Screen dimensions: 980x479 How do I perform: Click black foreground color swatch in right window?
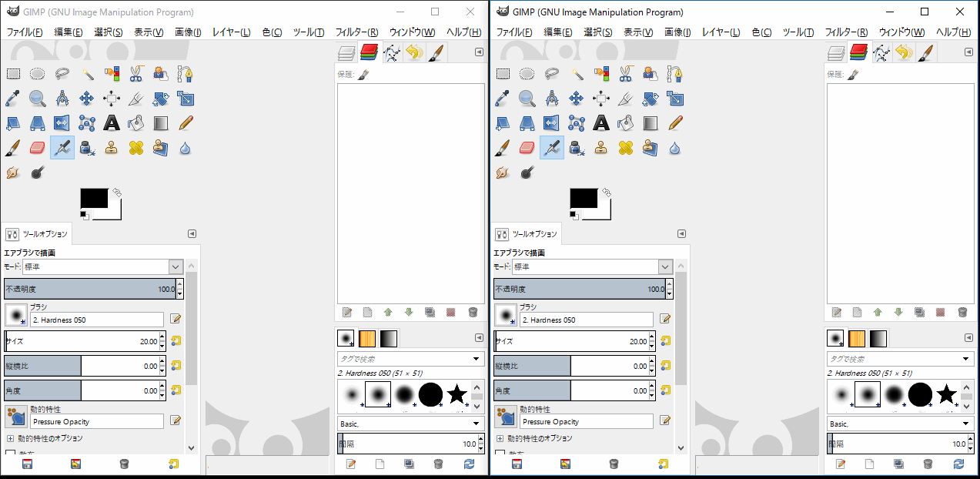(x=584, y=198)
